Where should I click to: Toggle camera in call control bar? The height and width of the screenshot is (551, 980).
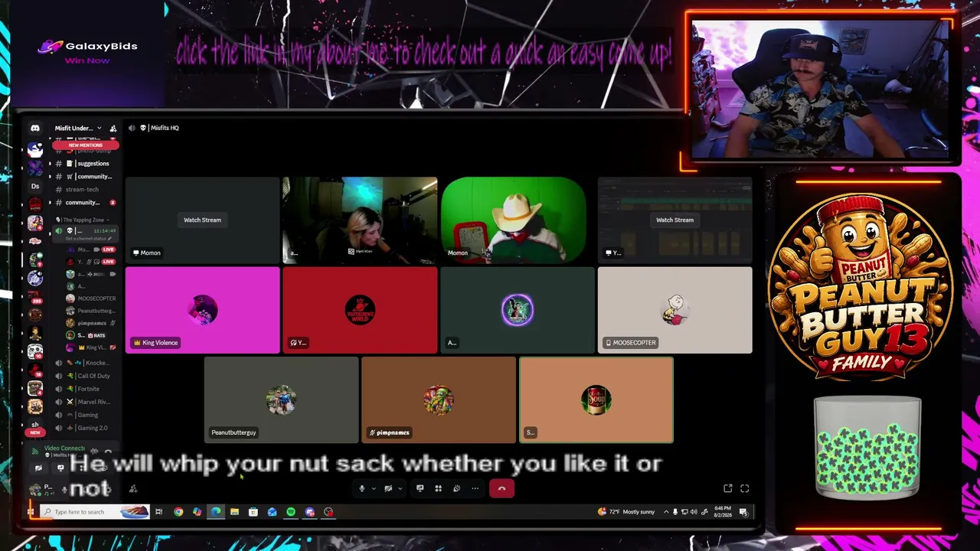pos(388,488)
